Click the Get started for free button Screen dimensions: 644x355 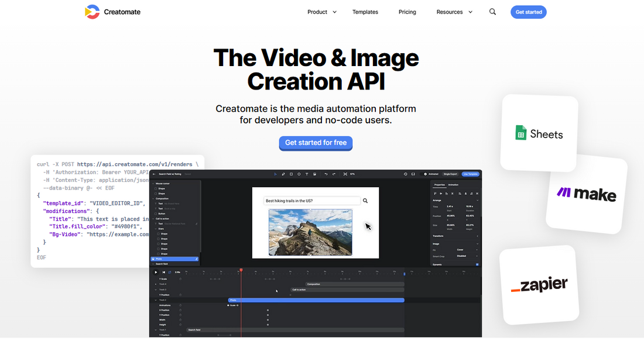point(316,143)
